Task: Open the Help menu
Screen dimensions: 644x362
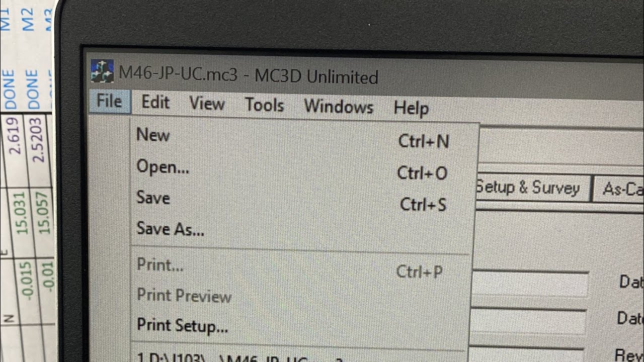Action: click(x=411, y=108)
